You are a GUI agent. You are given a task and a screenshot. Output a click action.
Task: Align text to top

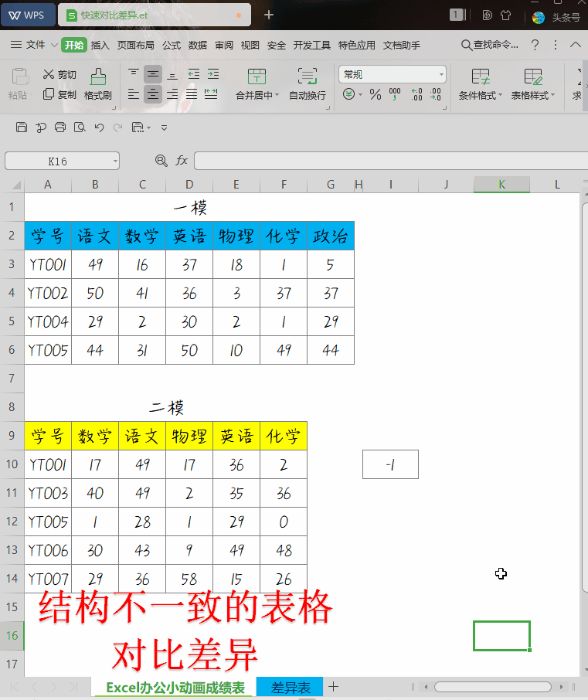tap(134, 74)
